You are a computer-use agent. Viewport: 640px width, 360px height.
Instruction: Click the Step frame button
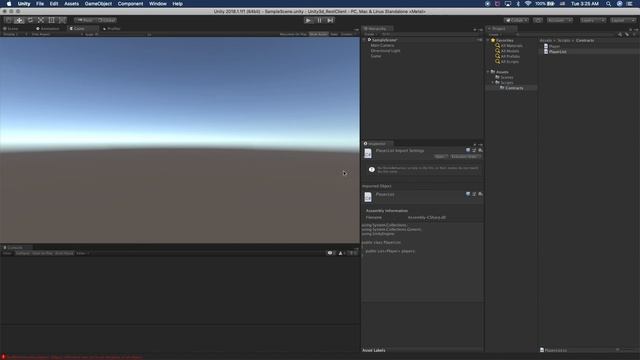330,20
